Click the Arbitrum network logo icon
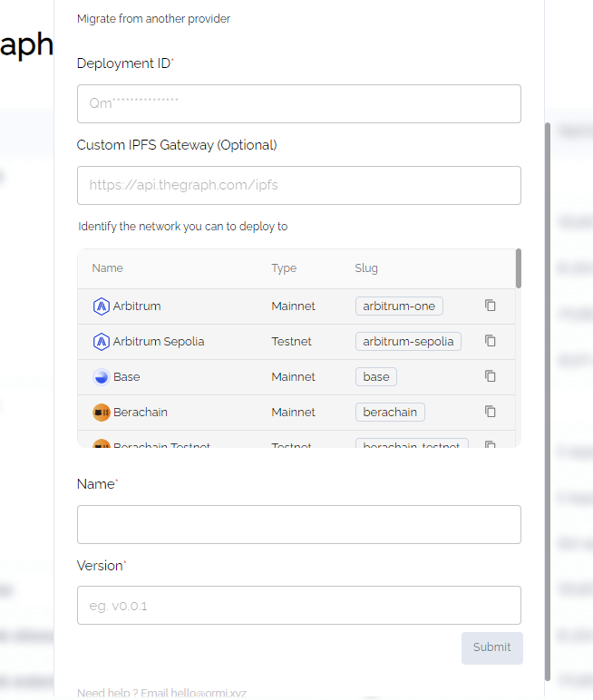This screenshot has width=593, height=700. tap(102, 306)
